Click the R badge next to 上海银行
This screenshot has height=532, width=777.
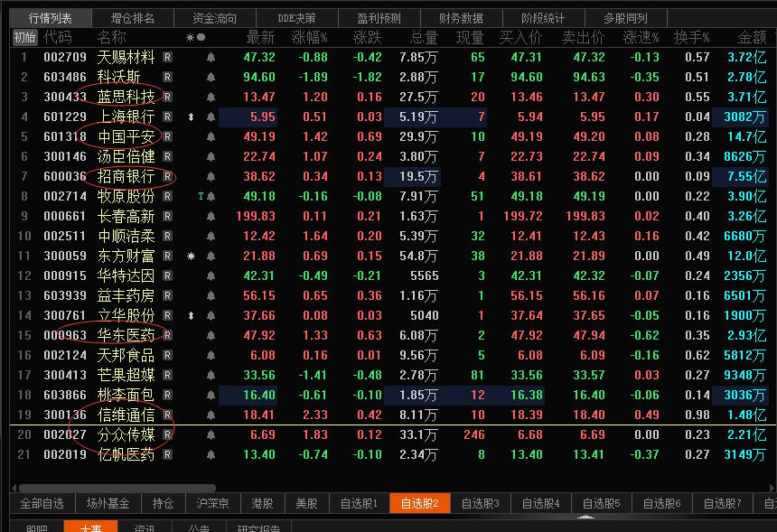tap(167, 117)
